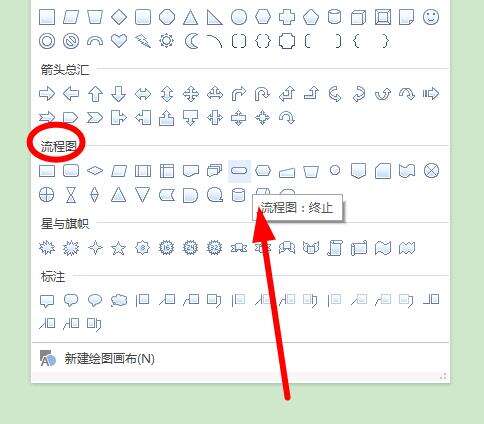Grab the panel resize grip corner
This screenshot has height=424, width=484.
tap(443, 376)
